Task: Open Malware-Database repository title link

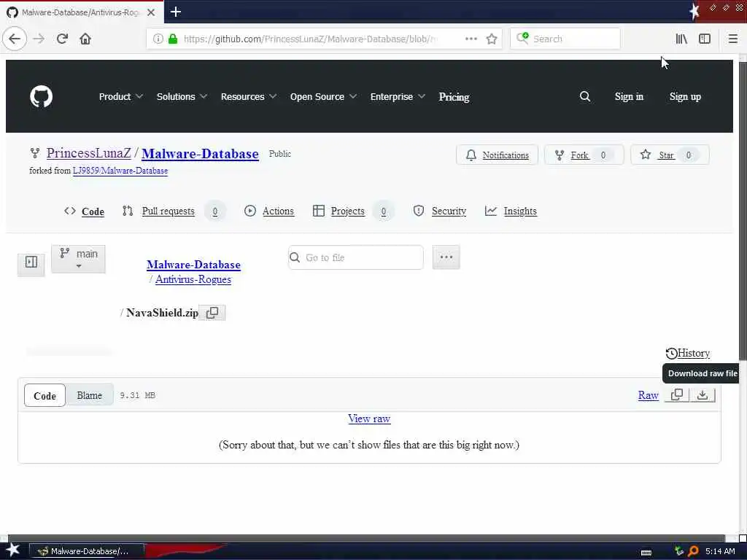Action: (200, 154)
